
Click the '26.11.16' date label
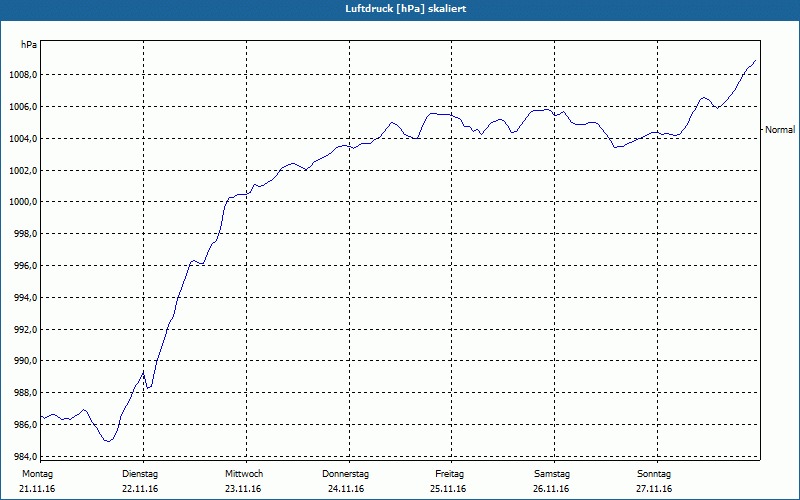(551, 489)
